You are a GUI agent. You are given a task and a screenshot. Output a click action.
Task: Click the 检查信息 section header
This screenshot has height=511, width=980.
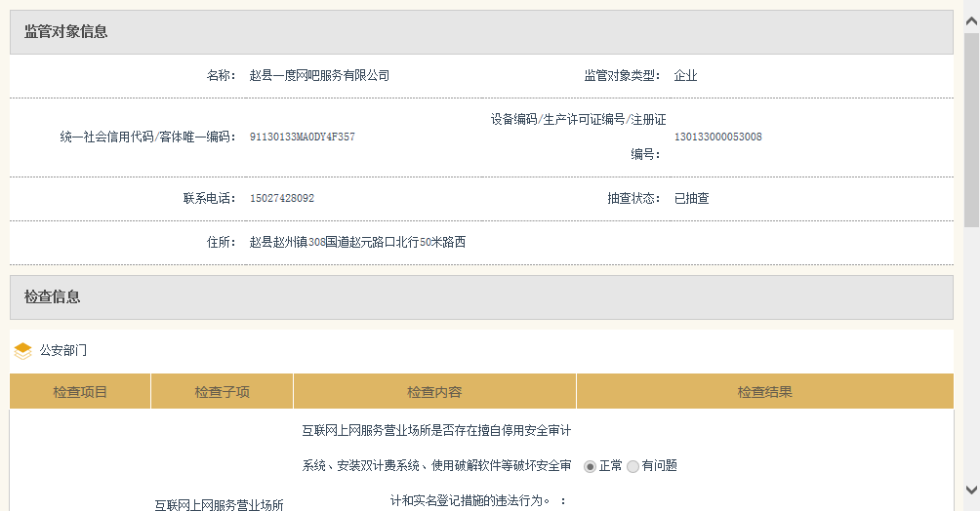pyautogui.click(x=481, y=297)
